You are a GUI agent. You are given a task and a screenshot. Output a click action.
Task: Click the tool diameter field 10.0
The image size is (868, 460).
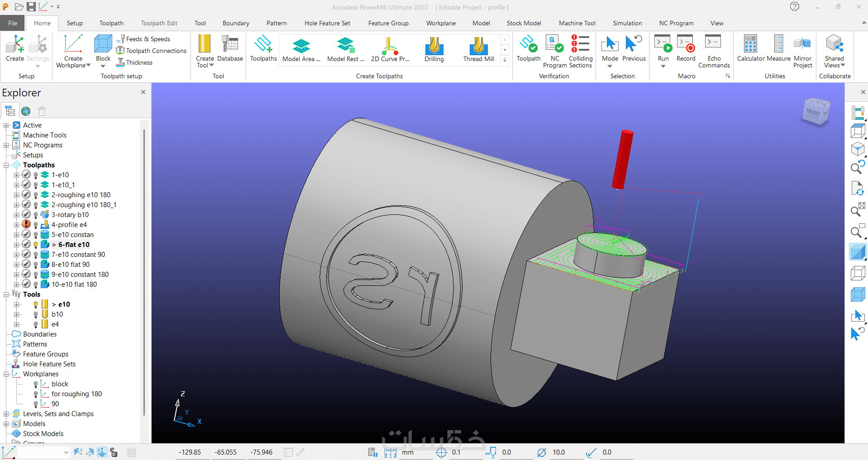tap(566, 452)
